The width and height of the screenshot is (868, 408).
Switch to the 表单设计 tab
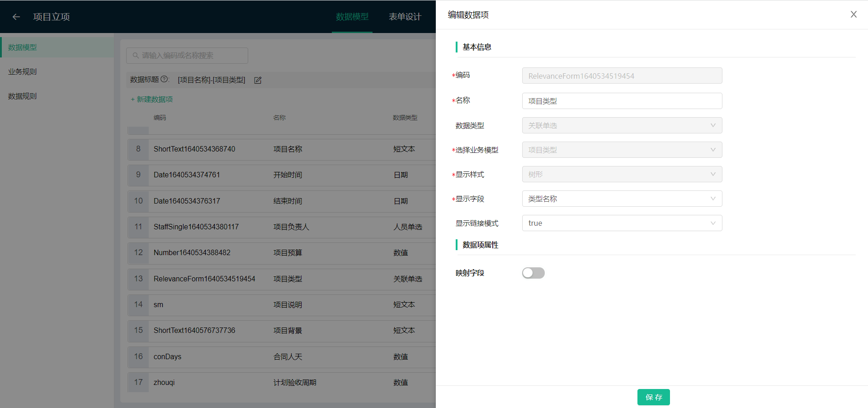click(x=405, y=17)
